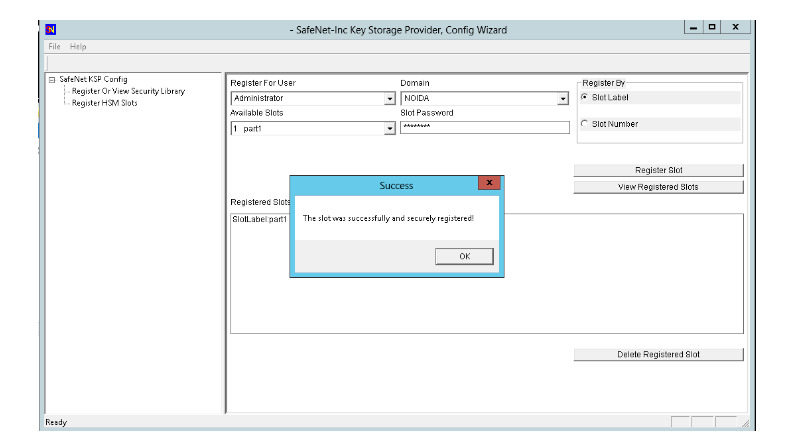Click the 'Slot Password' label
This screenshot has height=446, width=794.
click(427, 113)
